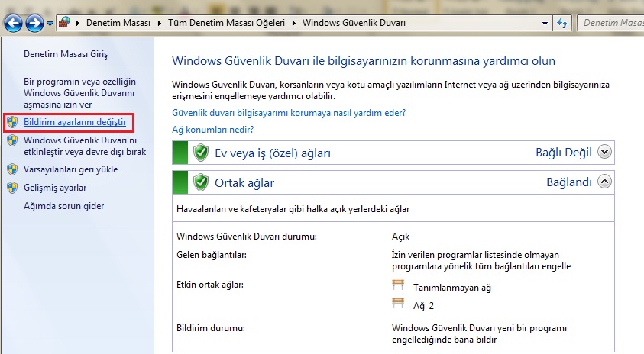
Task: Open Gelişmiş ayarlar link
Action: [55, 188]
